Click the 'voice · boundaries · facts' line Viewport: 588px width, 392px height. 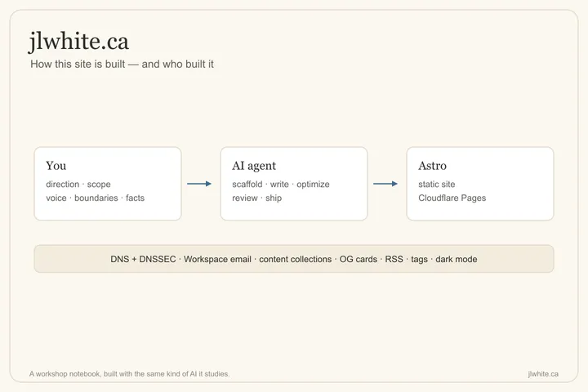(95, 198)
